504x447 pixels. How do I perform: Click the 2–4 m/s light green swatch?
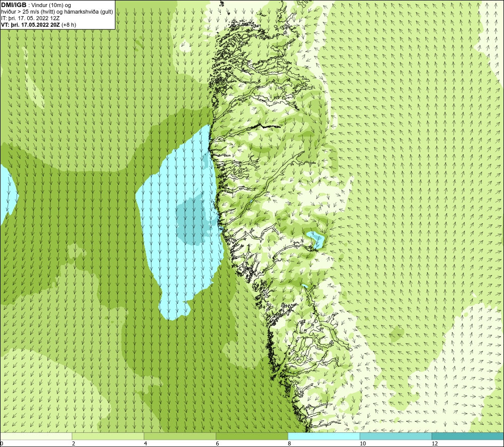click(x=108, y=436)
